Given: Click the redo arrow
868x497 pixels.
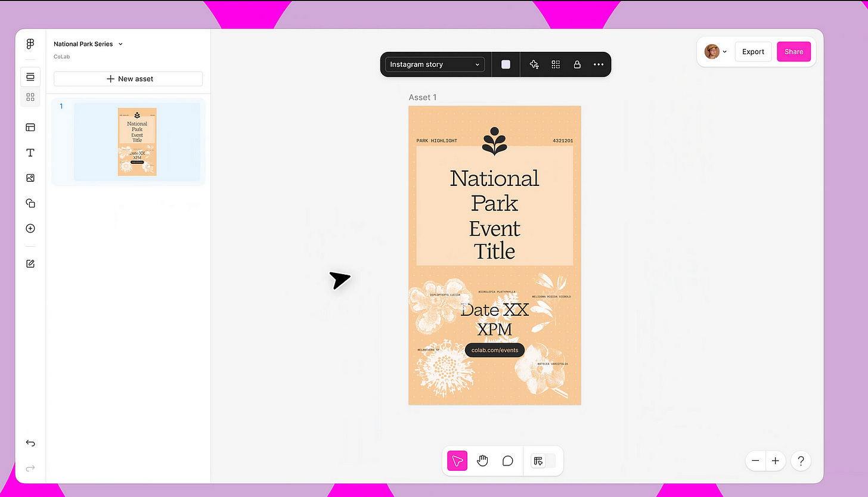Looking at the screenshot, I should click(30, 468).
